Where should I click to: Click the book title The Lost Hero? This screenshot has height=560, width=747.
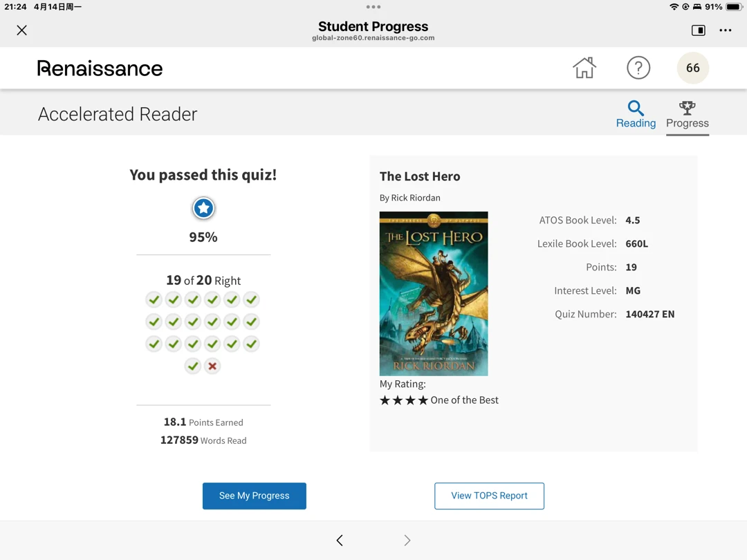pos(420,177)
